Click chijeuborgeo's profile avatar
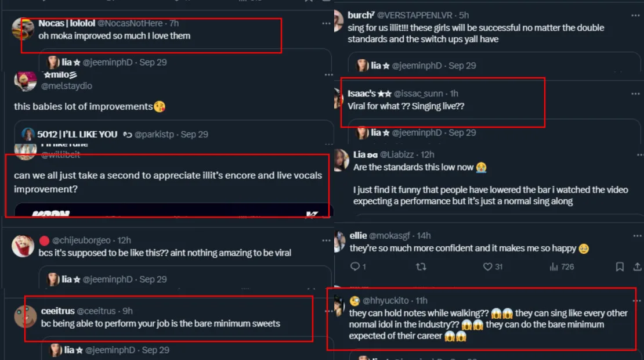Screen dimensions: 644x360 tap(23, 246)
